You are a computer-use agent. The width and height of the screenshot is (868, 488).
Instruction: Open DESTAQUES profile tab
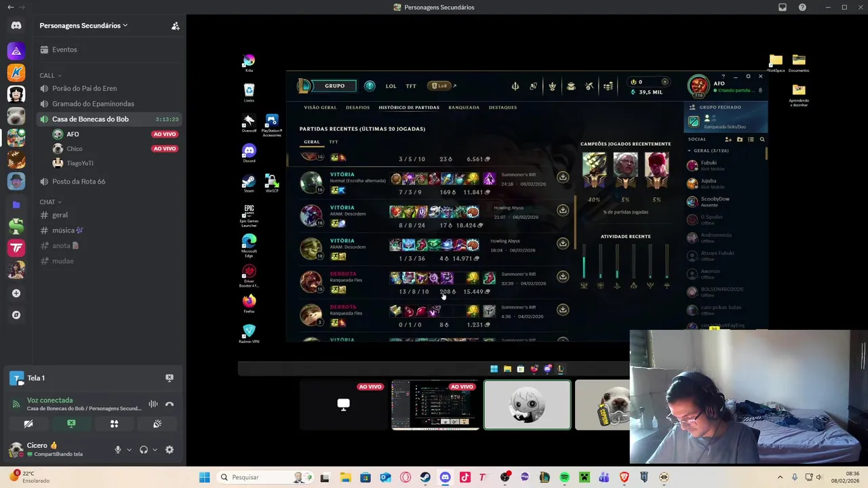502,107
